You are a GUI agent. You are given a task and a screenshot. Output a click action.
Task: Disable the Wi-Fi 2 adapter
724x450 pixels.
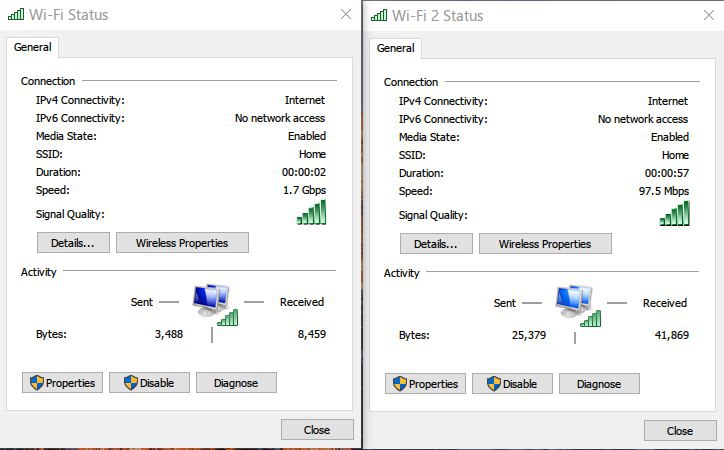[512, 384]
